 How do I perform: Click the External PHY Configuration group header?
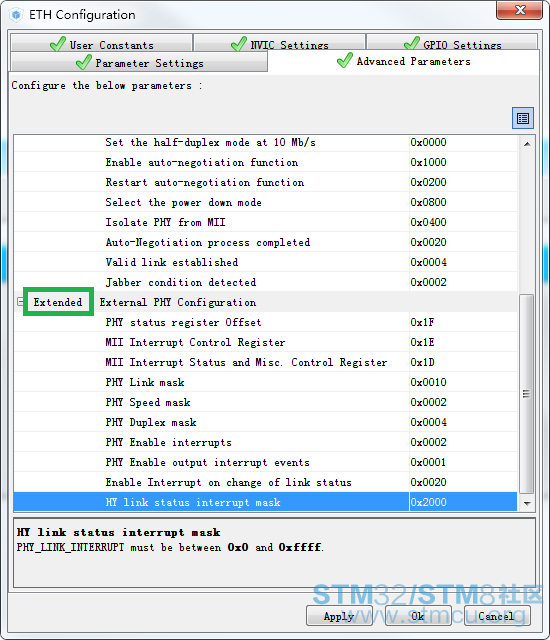266,302
